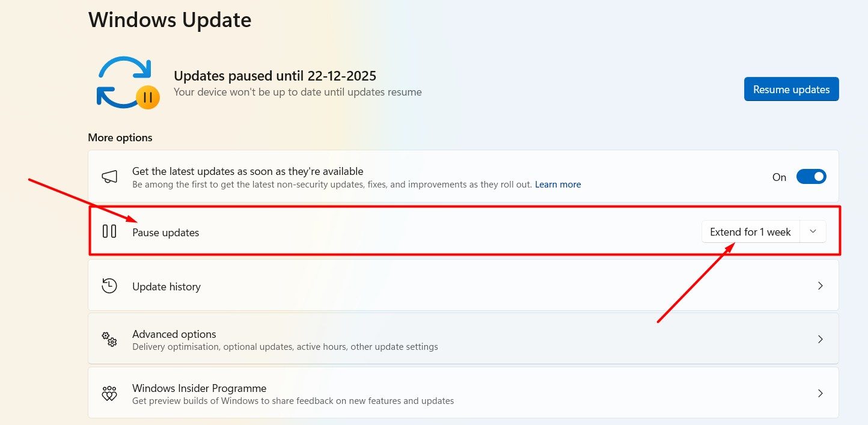The height and width of the screenshot is (425, 868).
Task: Open the Windows Insider Programme entry
Action: 199,388
